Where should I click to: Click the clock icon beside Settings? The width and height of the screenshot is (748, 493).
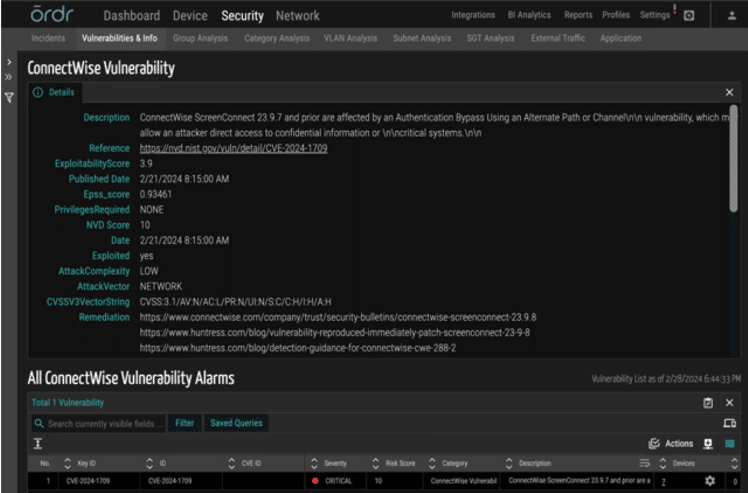(x=689, y=16)
